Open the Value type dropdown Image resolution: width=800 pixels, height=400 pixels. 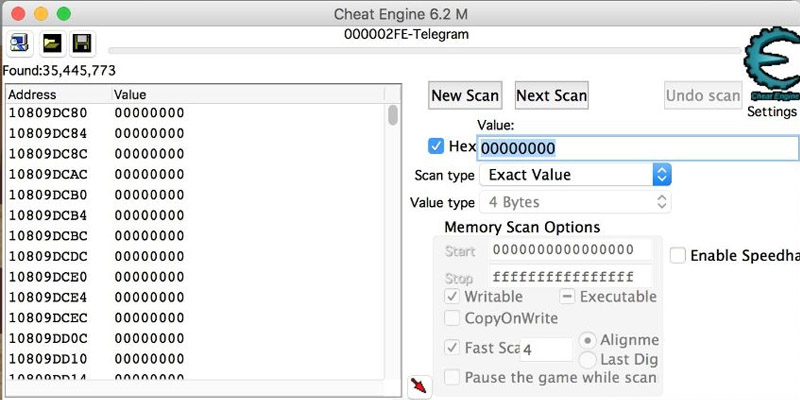click(575, 202)
